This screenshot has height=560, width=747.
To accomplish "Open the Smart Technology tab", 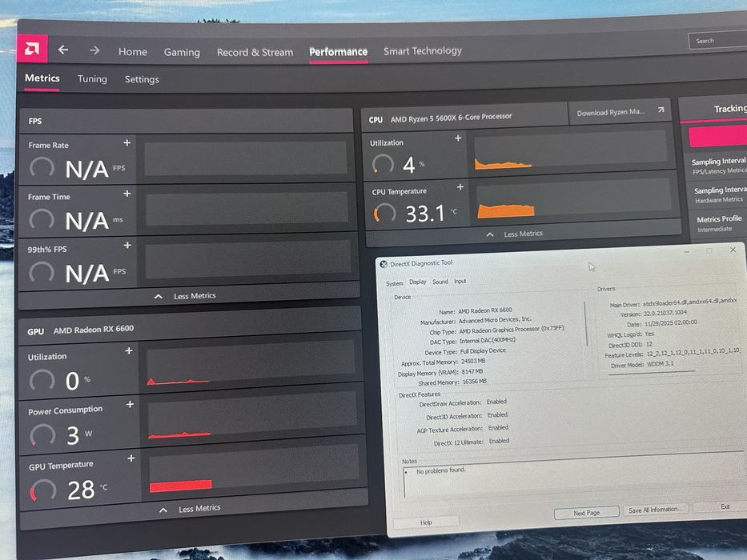I will [x=423, y=50].
